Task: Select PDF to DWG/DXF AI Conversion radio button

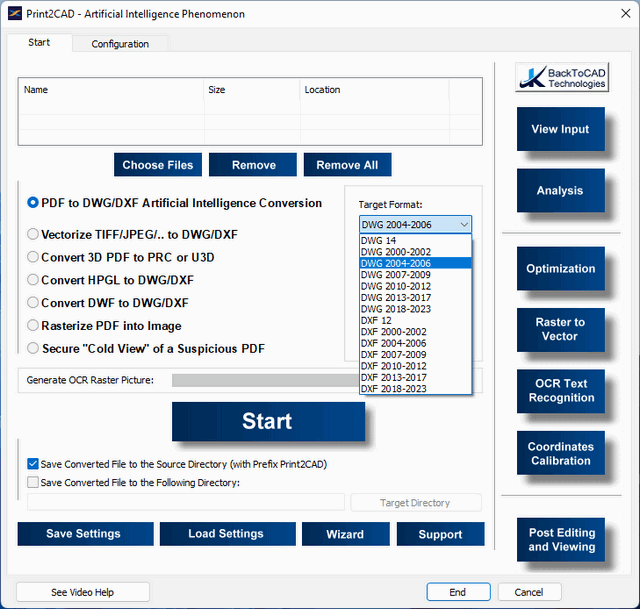Action: point(33,202)
